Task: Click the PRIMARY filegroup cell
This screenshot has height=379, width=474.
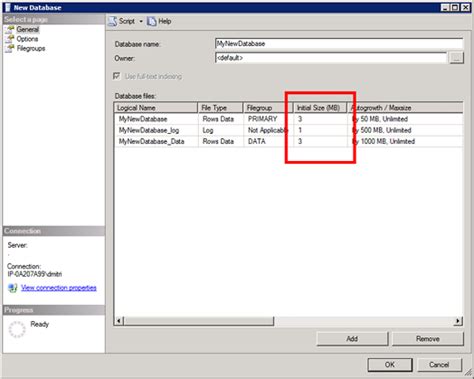Action: coord(268,119)
